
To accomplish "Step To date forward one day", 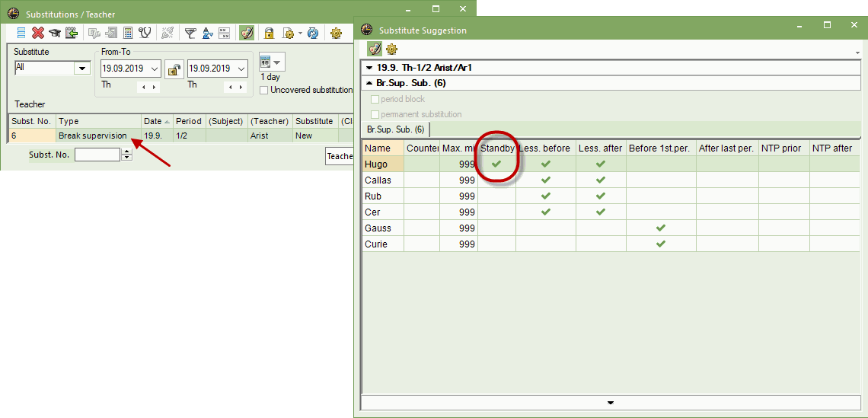I will click(240, 87).
